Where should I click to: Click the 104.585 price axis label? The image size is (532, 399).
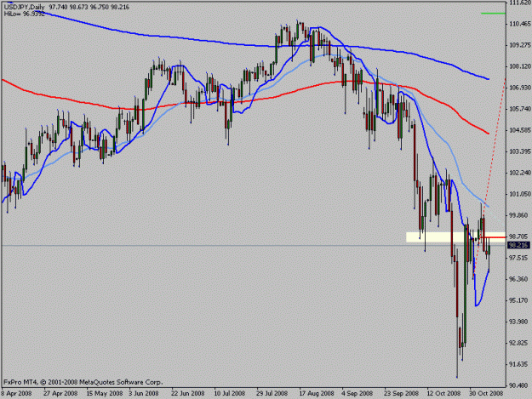(x=519, y=130)
